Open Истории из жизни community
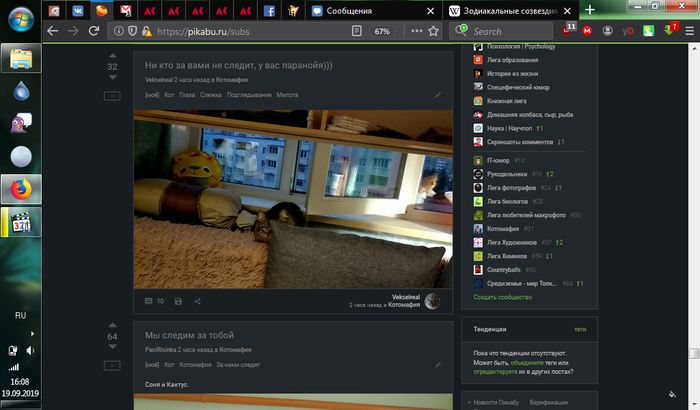 (x=512, y=74)
